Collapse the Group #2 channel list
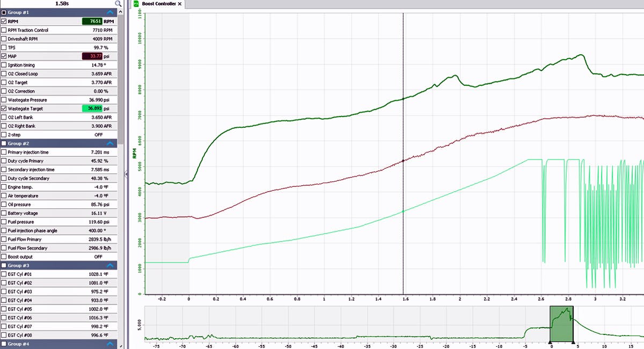This screenshot has height=349, width=644. [x=111, y=144]
